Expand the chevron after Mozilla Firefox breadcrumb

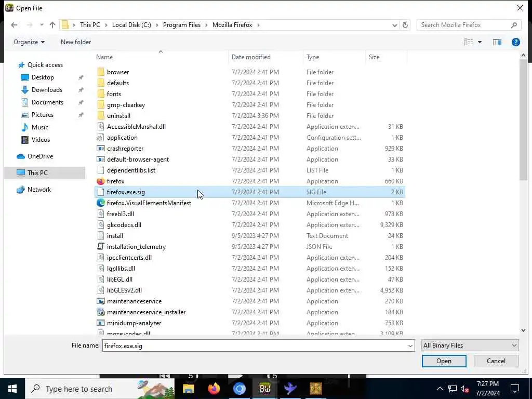coord(258,25)
